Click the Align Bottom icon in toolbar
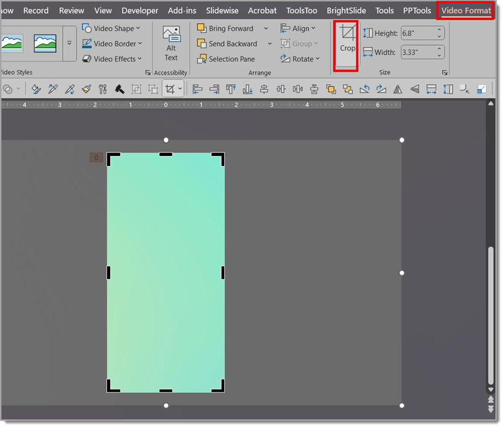504x428 pixels. [247, 89]
